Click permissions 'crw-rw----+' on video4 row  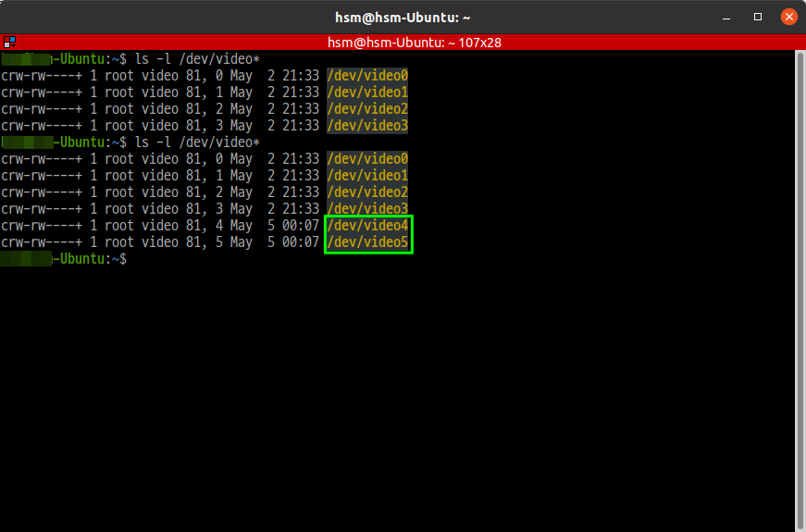point(42,225)
